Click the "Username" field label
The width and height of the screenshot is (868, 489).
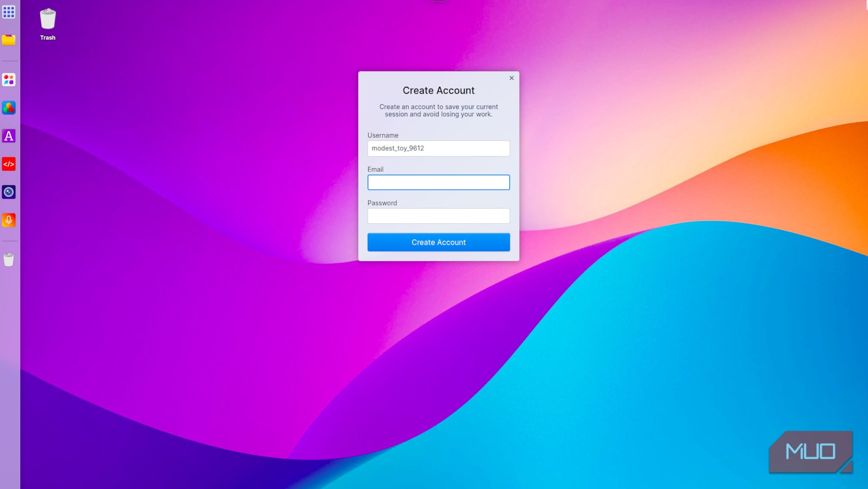coord(383,135)
